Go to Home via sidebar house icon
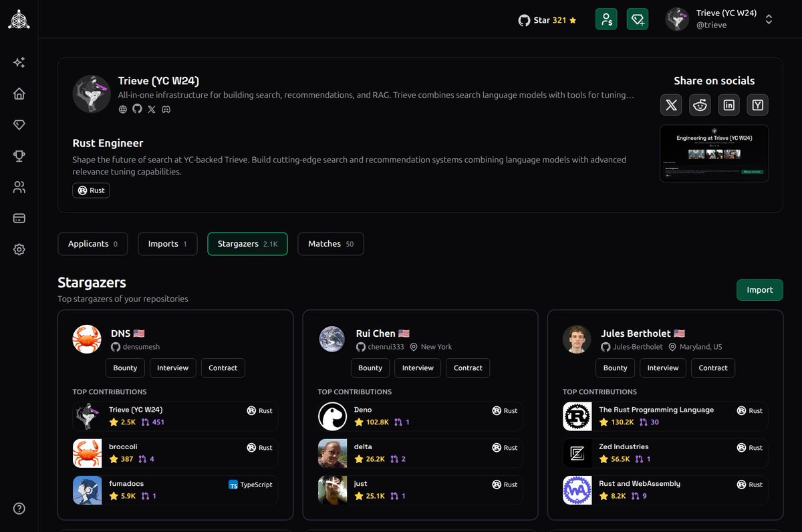This screenshot has height=532, width=802. pos(19,94)
